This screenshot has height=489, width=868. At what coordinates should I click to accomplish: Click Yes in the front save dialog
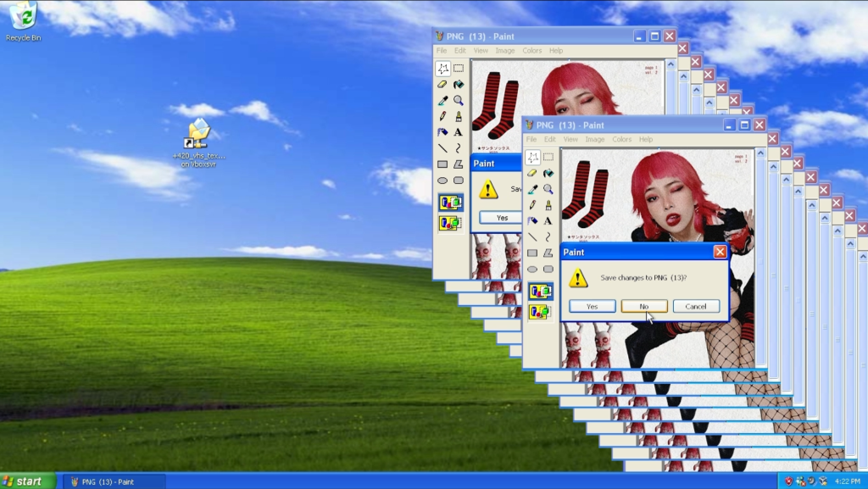tap(593, 307)
